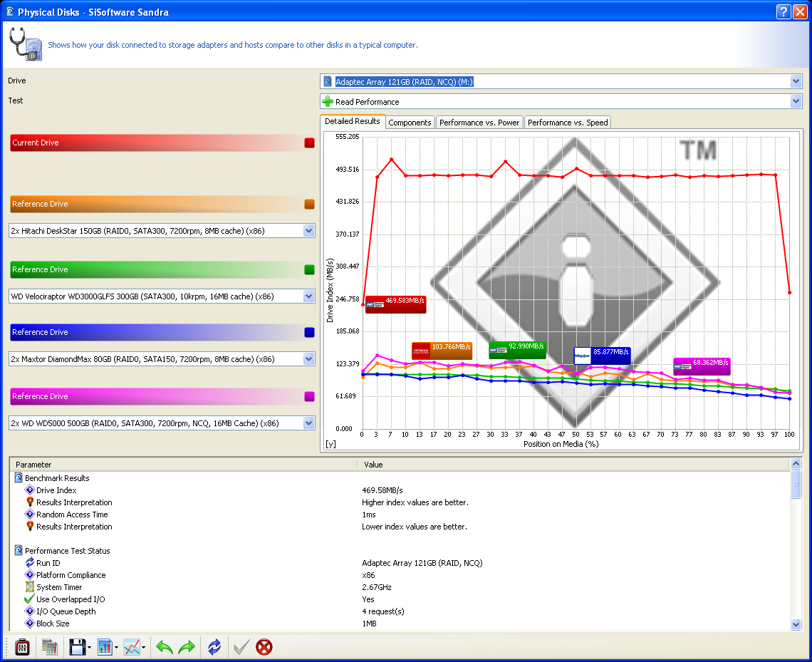Click the Use Overlapped I/O green check icon

point(30,599)
